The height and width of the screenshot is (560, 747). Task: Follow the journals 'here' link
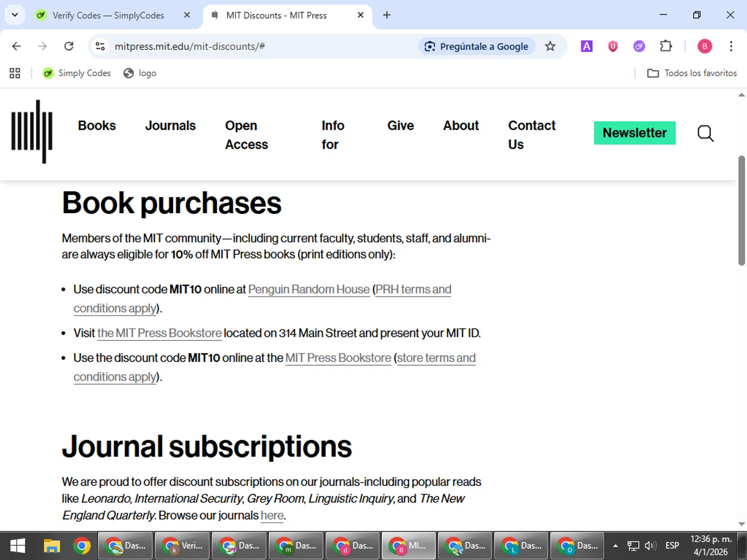tap(272, 515)
